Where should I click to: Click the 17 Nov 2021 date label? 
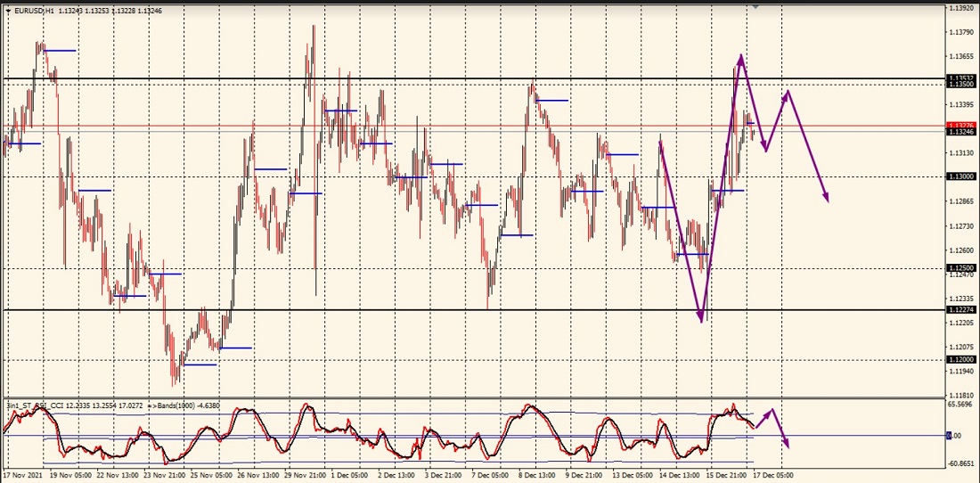pos(21,475)
